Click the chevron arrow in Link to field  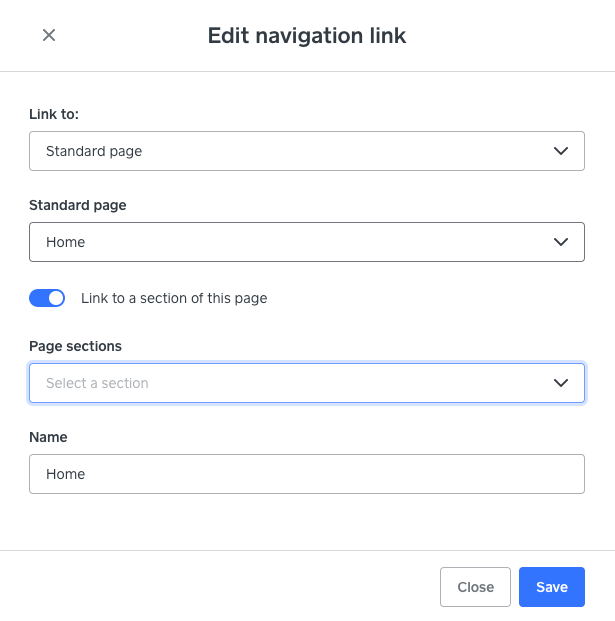(561, 151)
